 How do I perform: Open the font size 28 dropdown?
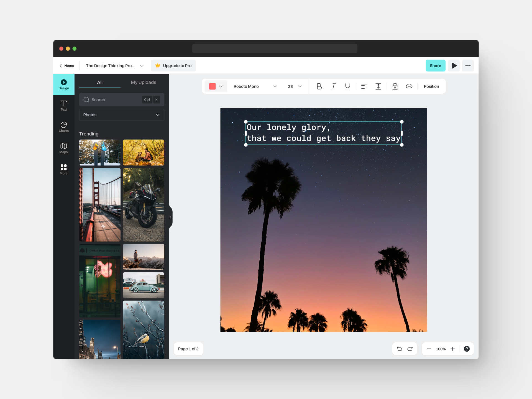[x=295, y=86]
